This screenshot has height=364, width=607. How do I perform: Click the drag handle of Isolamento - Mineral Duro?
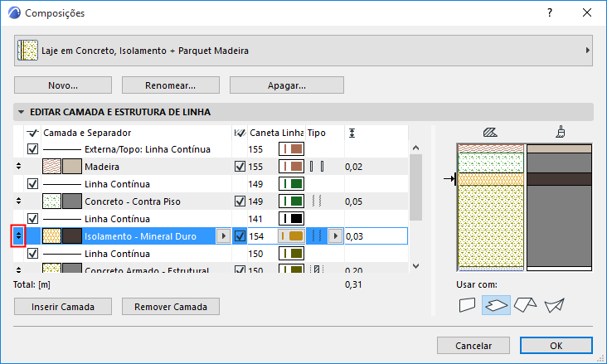[x=18, y=235]
